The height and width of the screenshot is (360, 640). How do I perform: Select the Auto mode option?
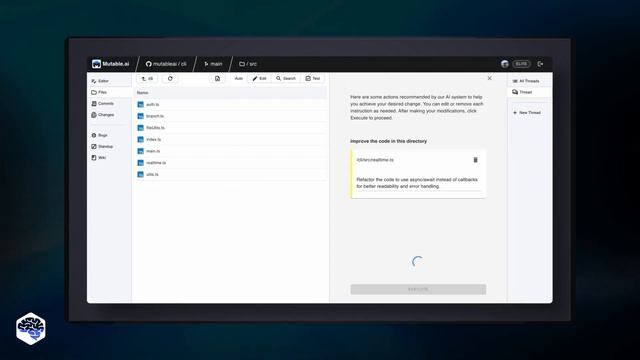238,78
